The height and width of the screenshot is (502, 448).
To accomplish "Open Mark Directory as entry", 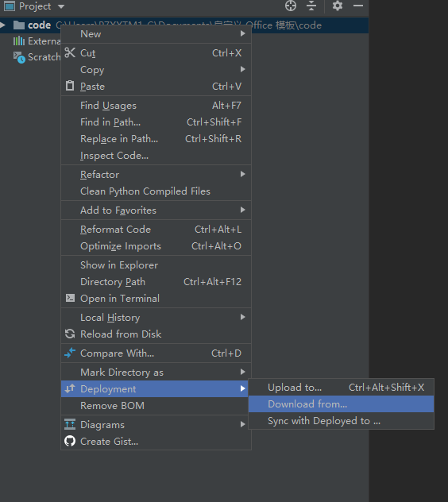I will coord(156,373).
